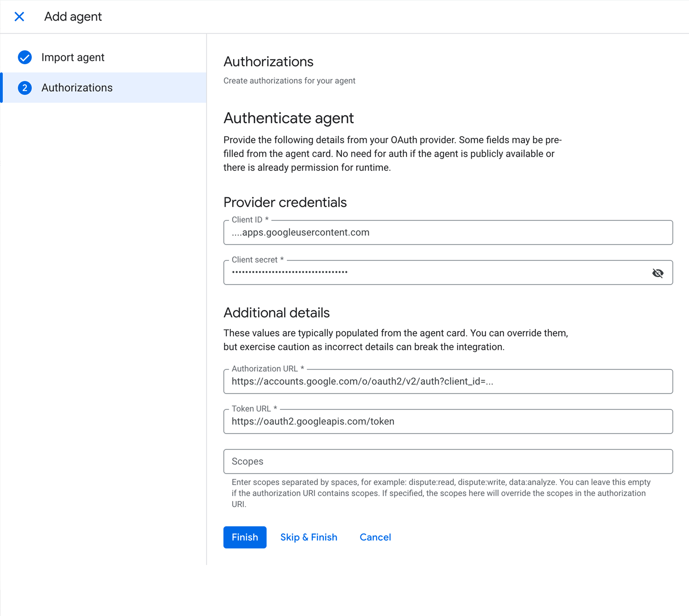Cancel adding the agent
The height and width of the screenshot is (616, 689).
click(375, 537)
